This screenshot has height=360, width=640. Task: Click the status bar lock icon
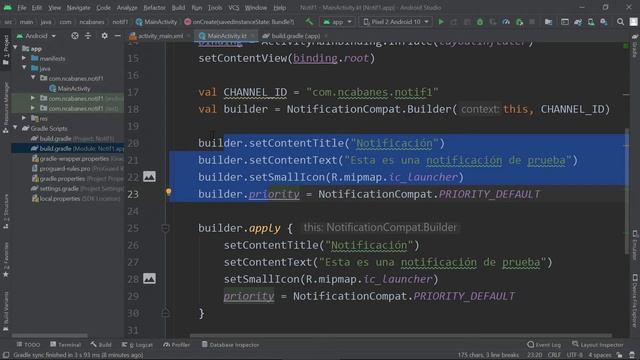coord(619,355)
